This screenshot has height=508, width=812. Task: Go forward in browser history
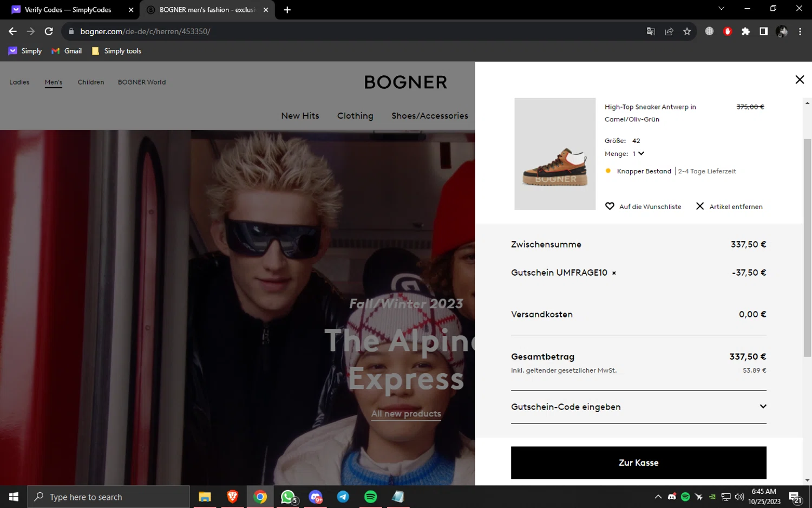(31, 31)
